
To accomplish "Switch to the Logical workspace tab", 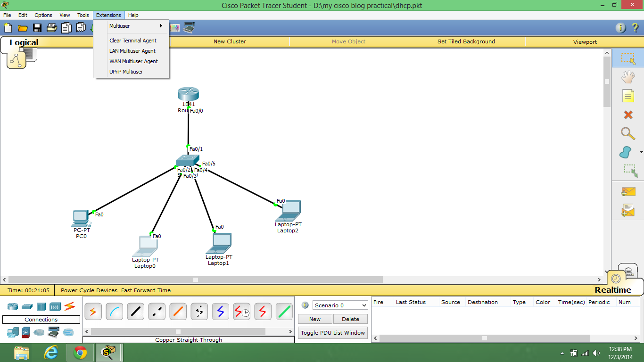I will coord(24,42).
